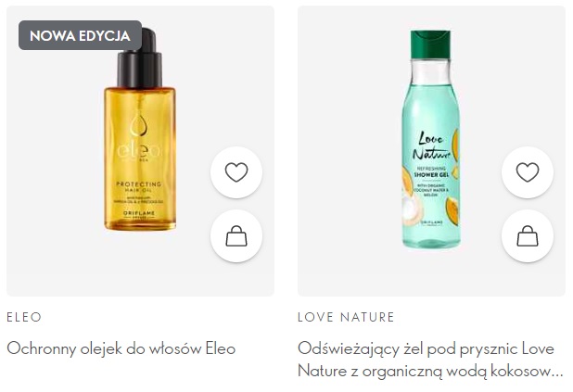Image resolution: width=573 pixels, height=392 pixels.
Task: Add Eleo hair oil to shopping bag
Action: click(x=236, y=235)
